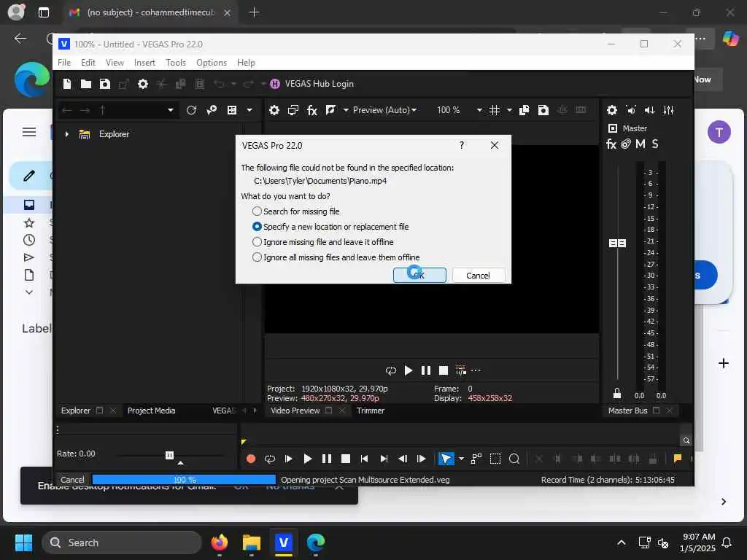Click the Windows Start button
747x560 pixels.
point(23,542)
